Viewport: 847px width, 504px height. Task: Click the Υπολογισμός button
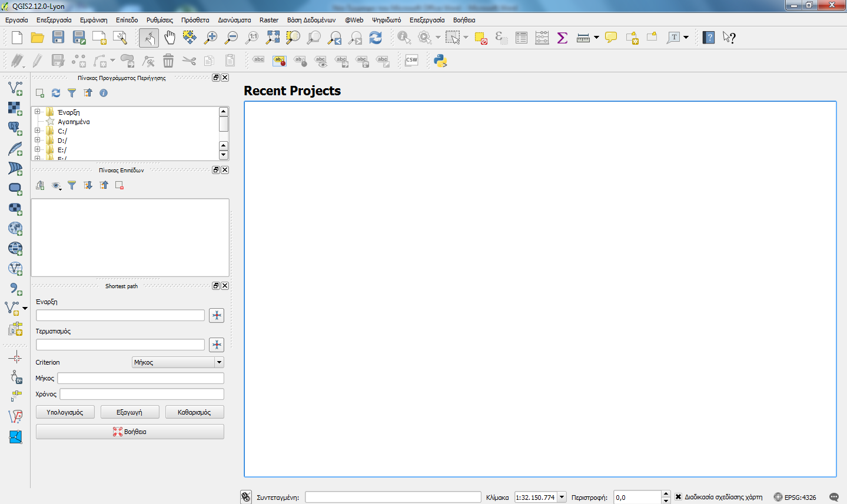(65, 412)
